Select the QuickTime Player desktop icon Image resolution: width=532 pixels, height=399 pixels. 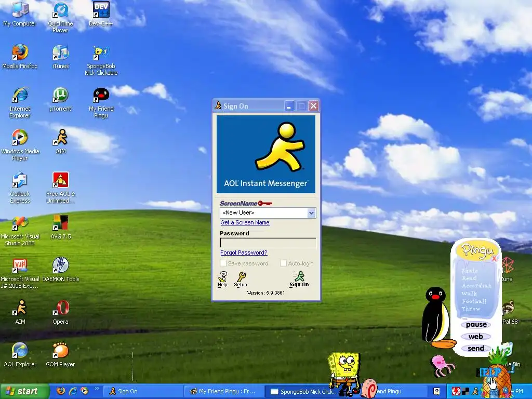coord(60,17)
